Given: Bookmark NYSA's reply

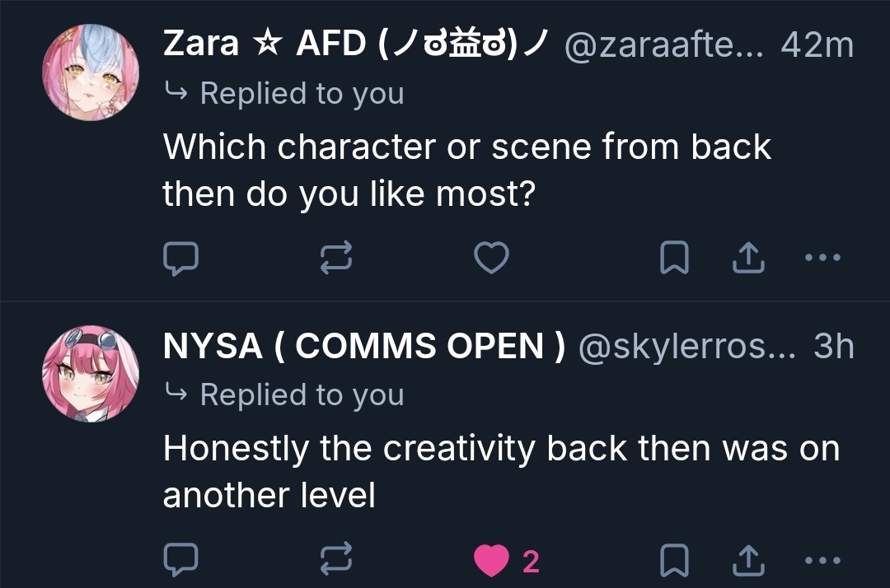Looking at the screenshot, I should (675, 561).
